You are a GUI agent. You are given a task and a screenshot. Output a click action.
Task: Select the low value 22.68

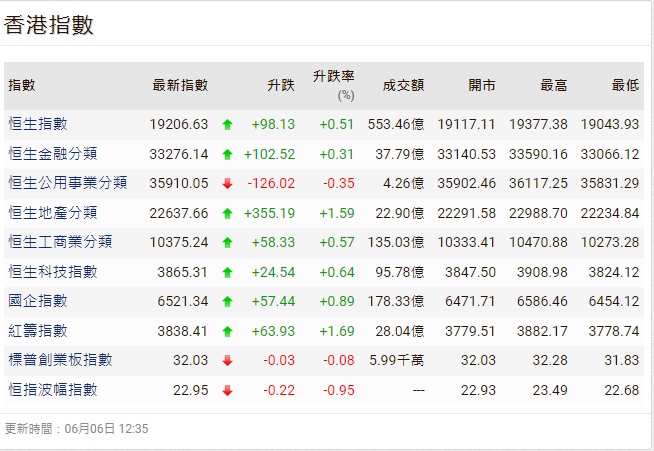621,390
